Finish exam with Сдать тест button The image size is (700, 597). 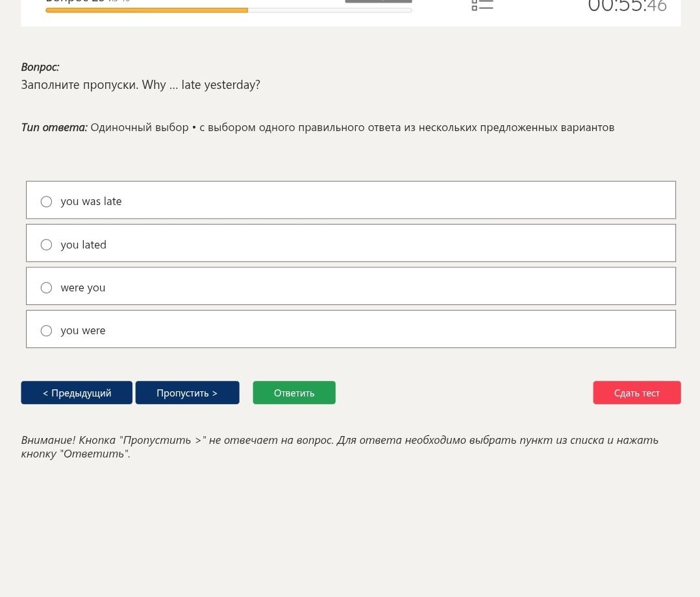636,393
